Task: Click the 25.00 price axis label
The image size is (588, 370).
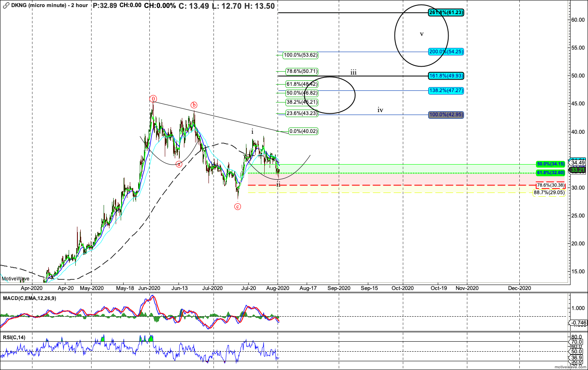Action: pos(578,215)
